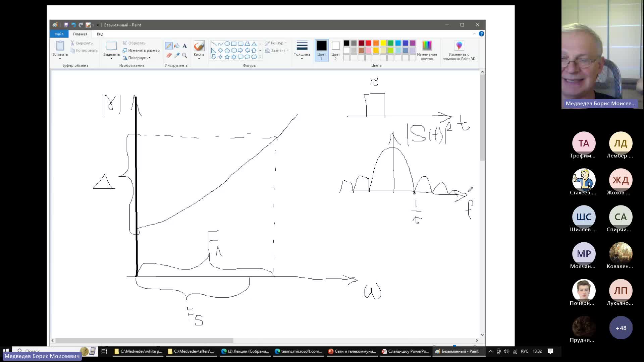The width and height of the screenshot is (644, 362).
Task: Select participant Жохов avatar ЖД
Action: point(621,180)
